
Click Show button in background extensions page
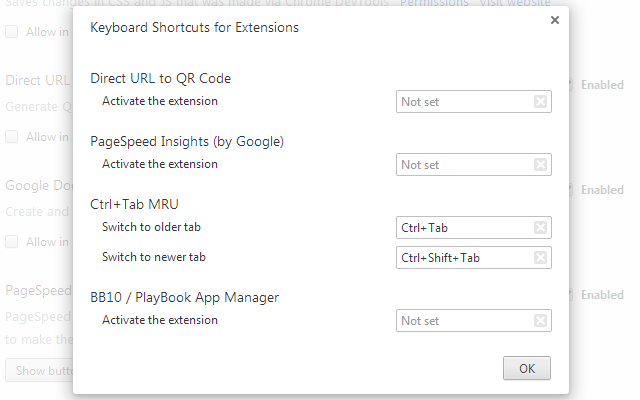(x=39, y=370)
